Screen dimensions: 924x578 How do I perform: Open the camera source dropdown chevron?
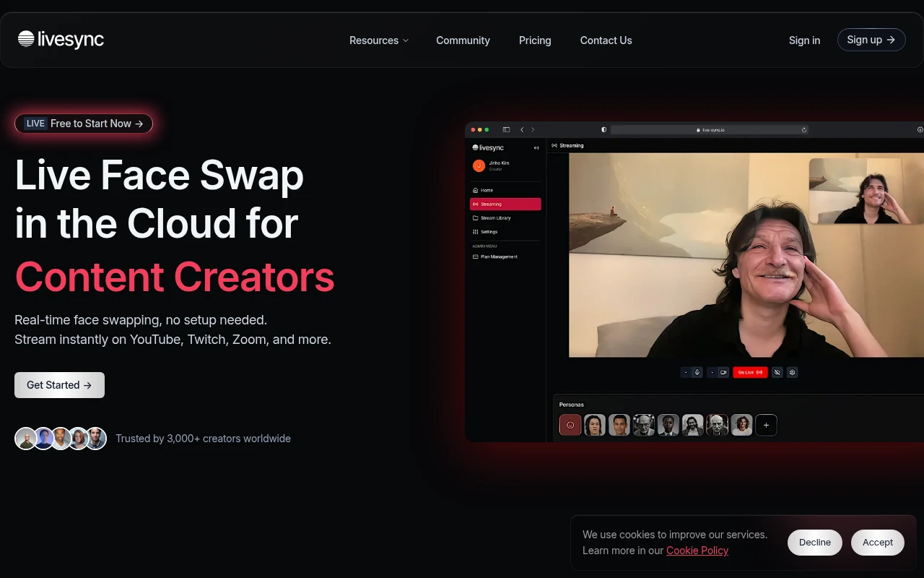click(x=712, y=373)
